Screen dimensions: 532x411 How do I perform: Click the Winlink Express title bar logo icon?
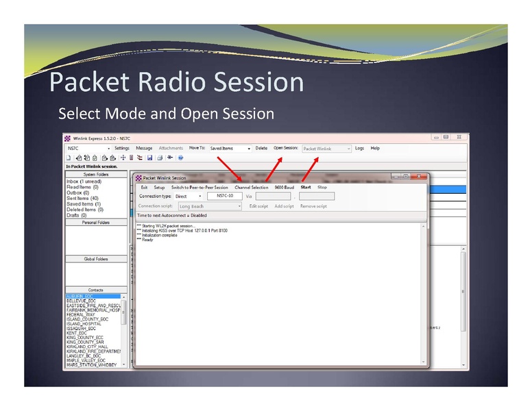[x=67, y=138]
